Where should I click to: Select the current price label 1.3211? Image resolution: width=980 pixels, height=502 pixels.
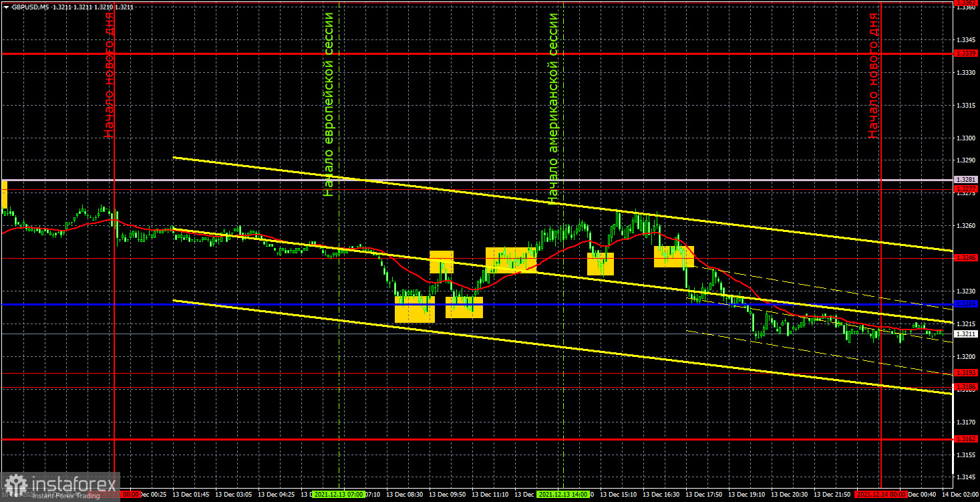(x=966, y=334)
